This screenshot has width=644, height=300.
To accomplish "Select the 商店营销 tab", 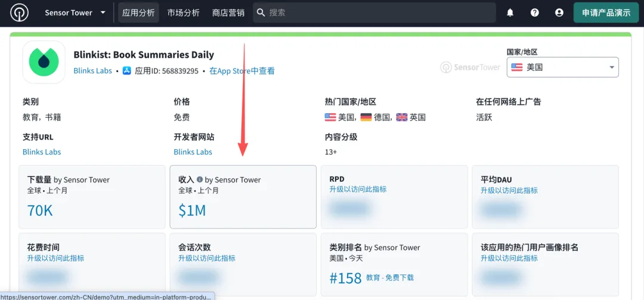I will tap(228, 13).
